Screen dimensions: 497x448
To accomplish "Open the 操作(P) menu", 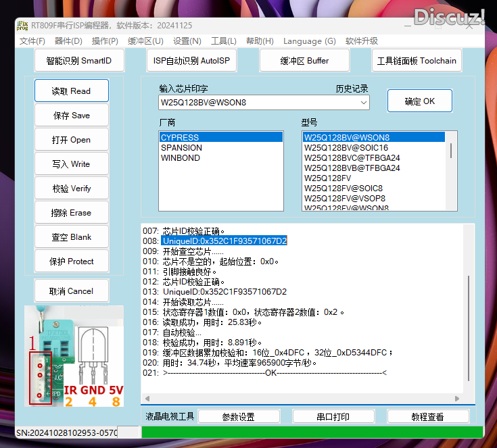I will pyautogui.click(x=105, y=41).
